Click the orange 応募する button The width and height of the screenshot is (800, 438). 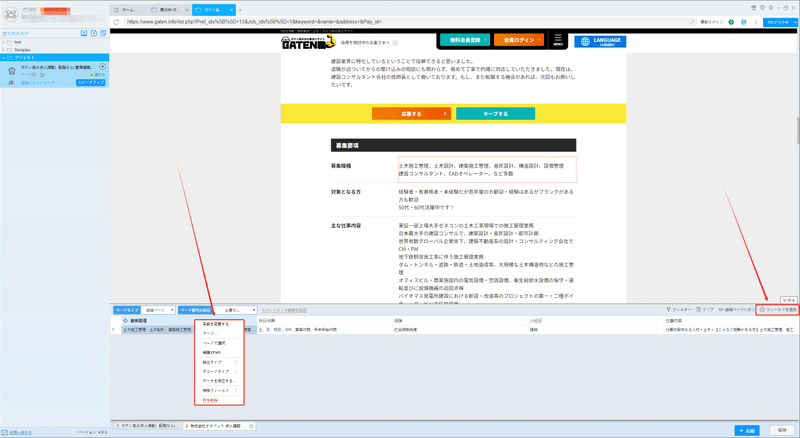coord(411,113)
